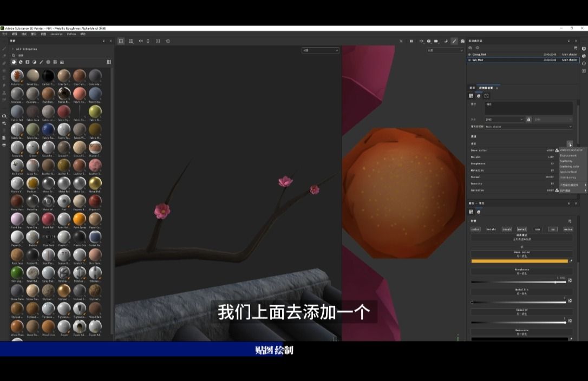Viewport: 588px width, 381px height.
Task: Click the orange Base color swatch
Action: (x=520, y=261)
